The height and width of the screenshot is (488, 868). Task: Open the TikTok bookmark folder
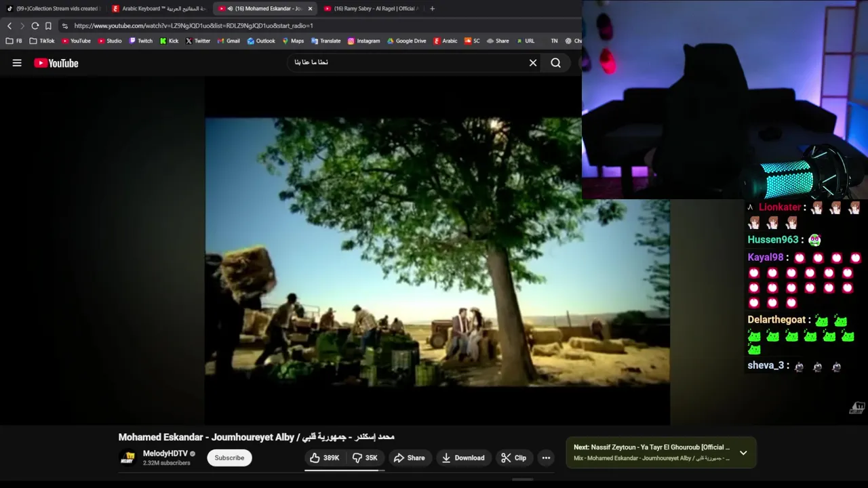[x=42, y=41]
